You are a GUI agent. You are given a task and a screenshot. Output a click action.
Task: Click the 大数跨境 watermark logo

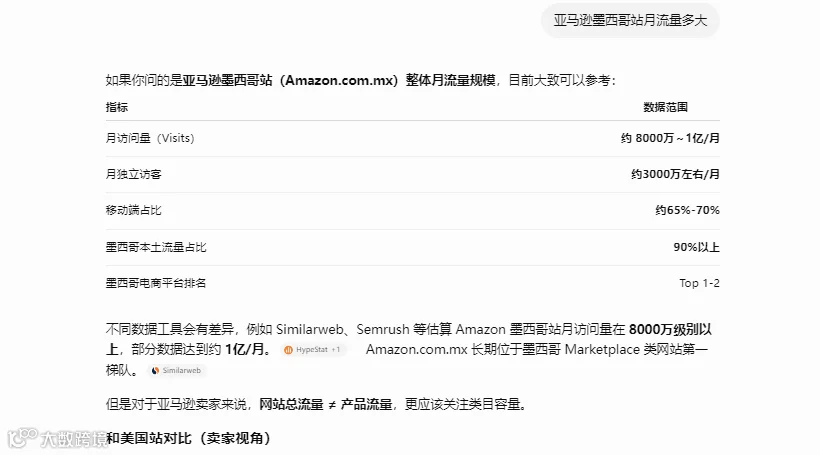click(57, 439)
